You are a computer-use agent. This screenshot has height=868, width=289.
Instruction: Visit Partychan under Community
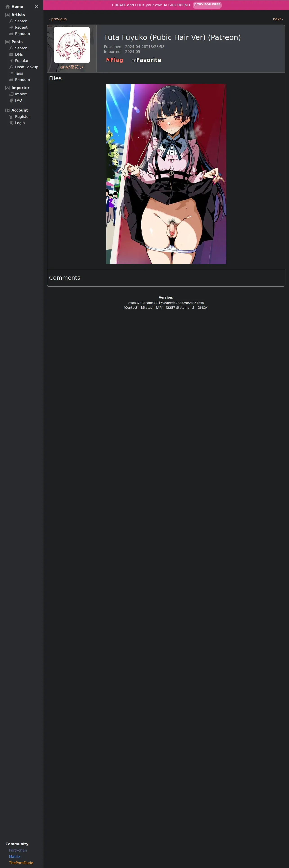click(18, 850)
